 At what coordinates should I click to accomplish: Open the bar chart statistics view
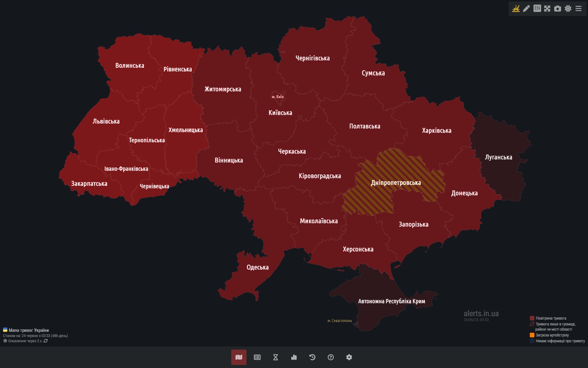click(294, 357)
